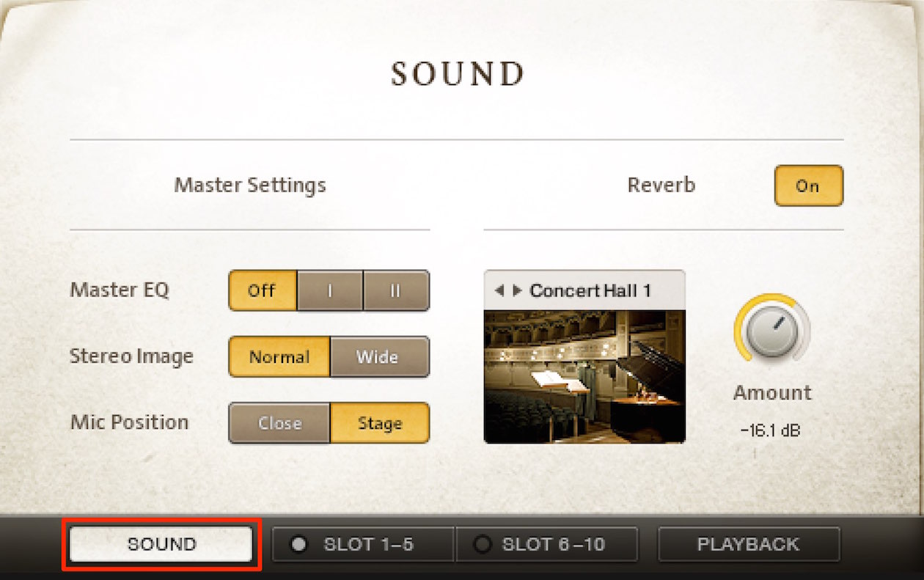Click the Stereo Image label
This screenshot has width=924, height=580.
[x=132, y=356]
